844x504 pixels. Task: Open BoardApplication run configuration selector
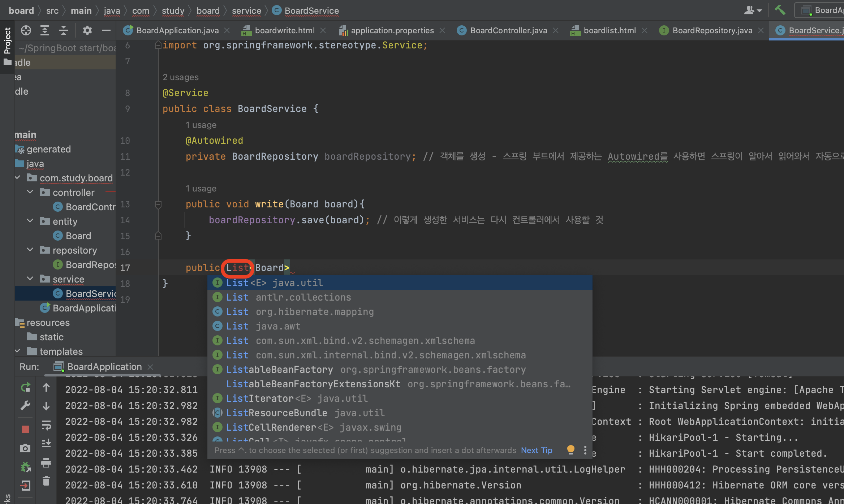tap(820, 10)
